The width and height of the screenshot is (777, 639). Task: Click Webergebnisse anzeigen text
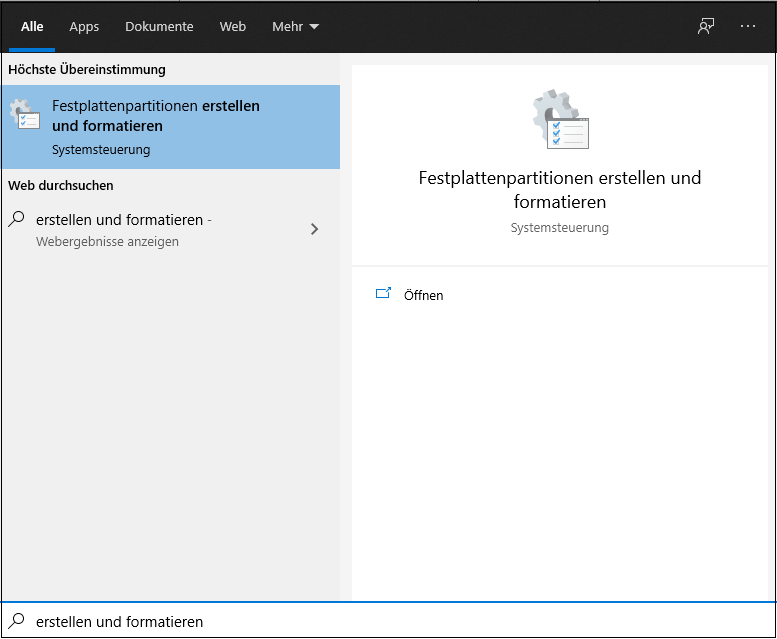(x=107, y=242)
